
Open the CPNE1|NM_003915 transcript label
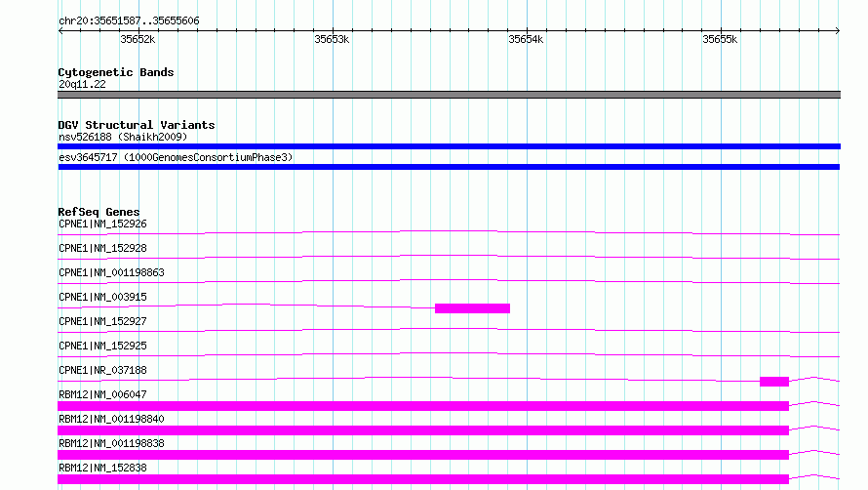tap(102, 297)
